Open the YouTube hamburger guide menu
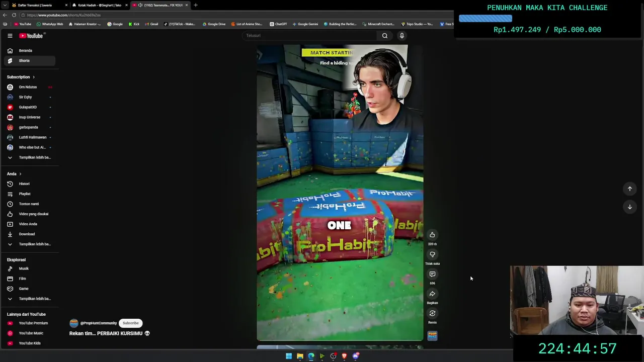 click(10, 36)
